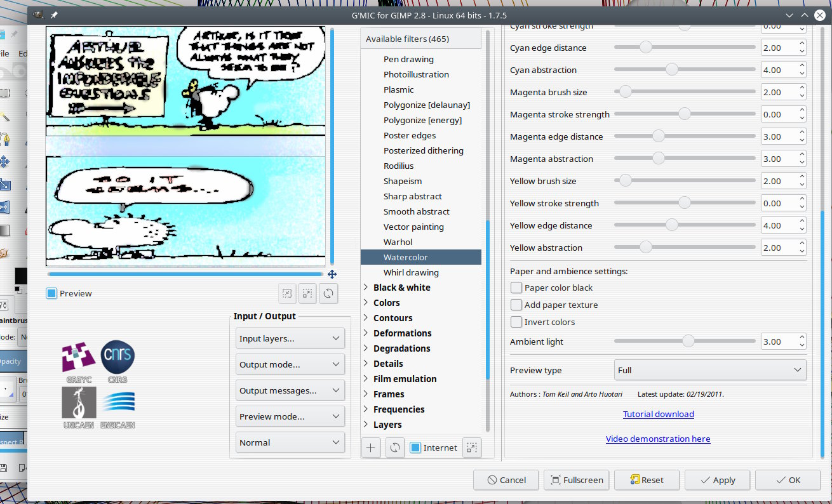Click the move cross icon at the preview corner

coord(332,274)
